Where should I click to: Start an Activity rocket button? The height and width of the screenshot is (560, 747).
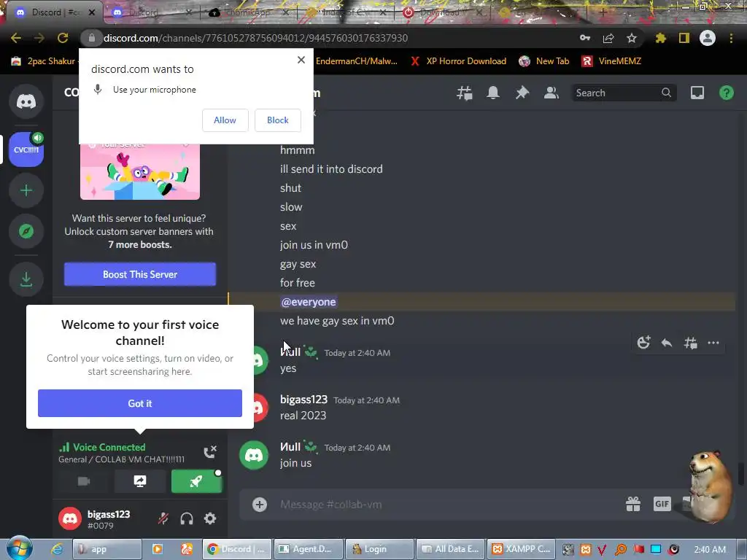click(196, 481)
